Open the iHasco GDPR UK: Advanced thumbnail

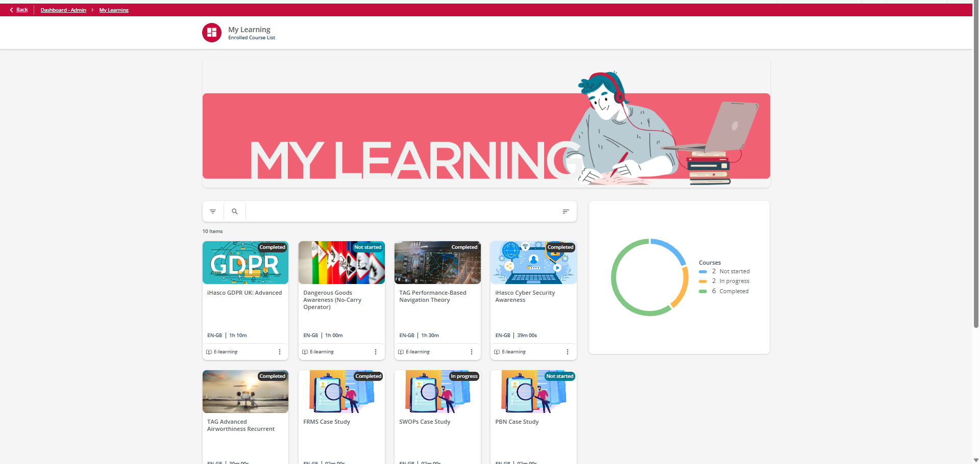pyautogui.click(x=246, y=263)
